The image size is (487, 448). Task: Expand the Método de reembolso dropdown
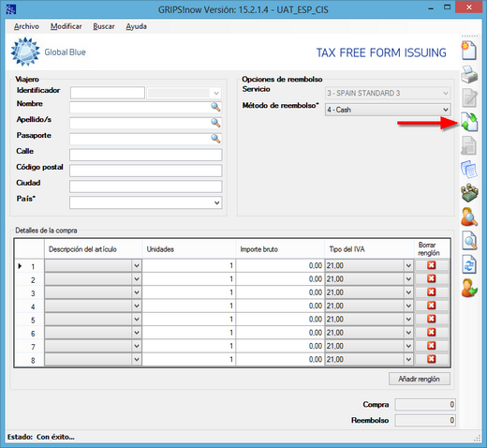pyautogui.click(x=446, y=110)
